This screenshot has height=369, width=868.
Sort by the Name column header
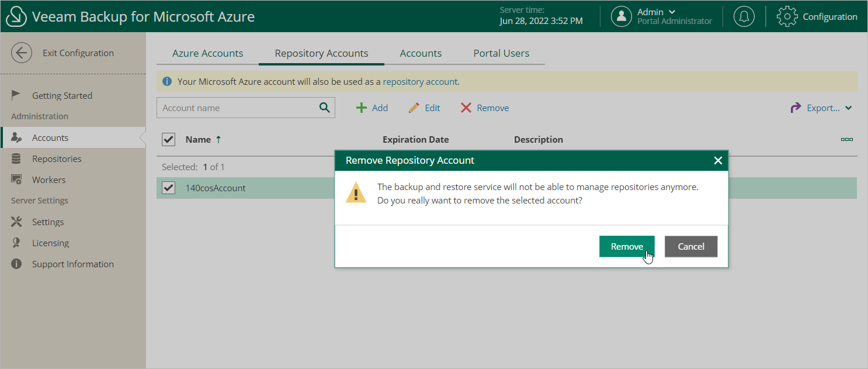point(198,139)
